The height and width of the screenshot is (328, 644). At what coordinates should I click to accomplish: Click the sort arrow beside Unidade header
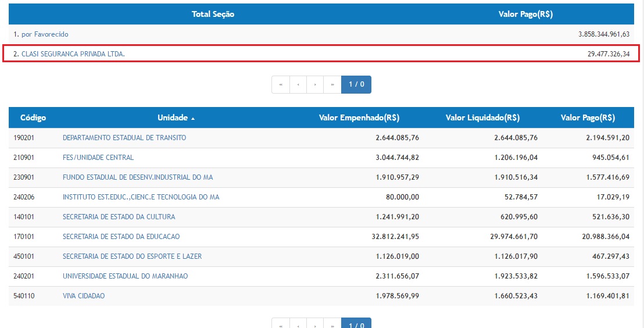pos(193,118)
